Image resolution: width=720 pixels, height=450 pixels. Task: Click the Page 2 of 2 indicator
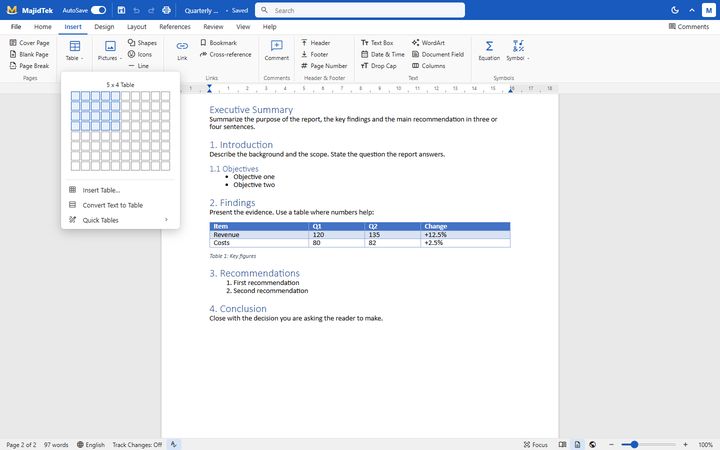coord(21,444)
